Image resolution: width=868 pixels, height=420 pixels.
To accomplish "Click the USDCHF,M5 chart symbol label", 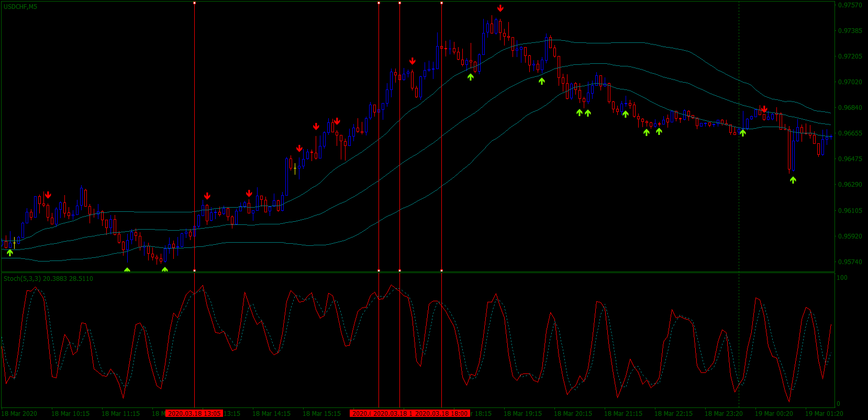I will (20, 7).
